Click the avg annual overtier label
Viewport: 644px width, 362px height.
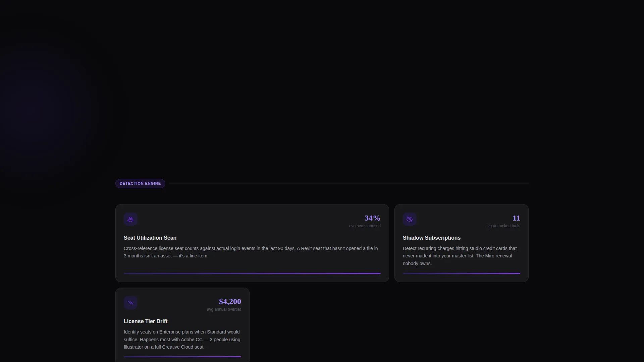[224, 309]
